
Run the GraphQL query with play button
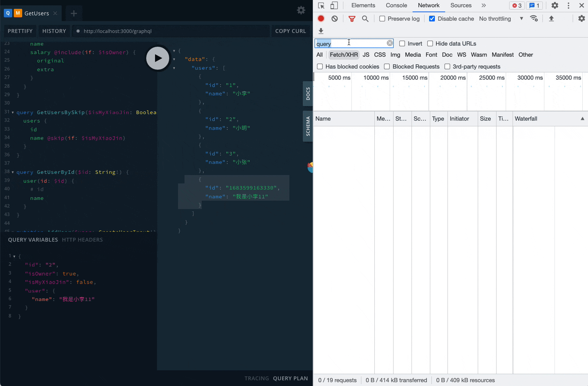tap(158, 58)
